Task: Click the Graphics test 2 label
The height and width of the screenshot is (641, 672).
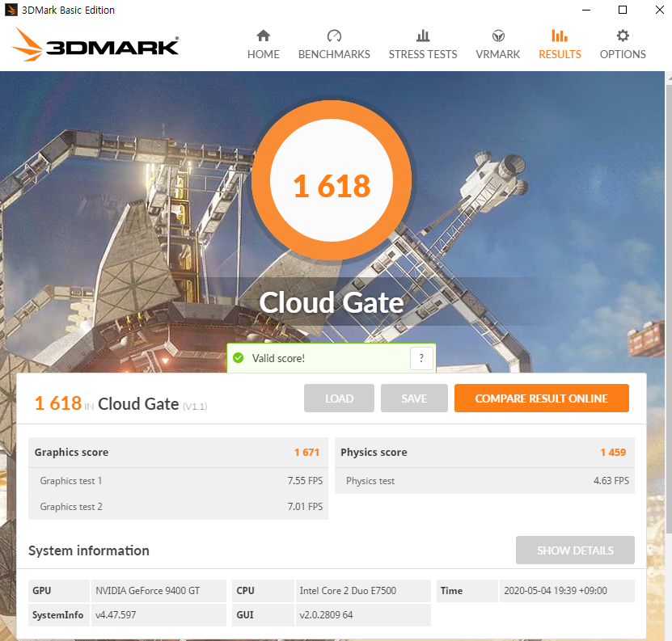Action: tap(71, 507)
